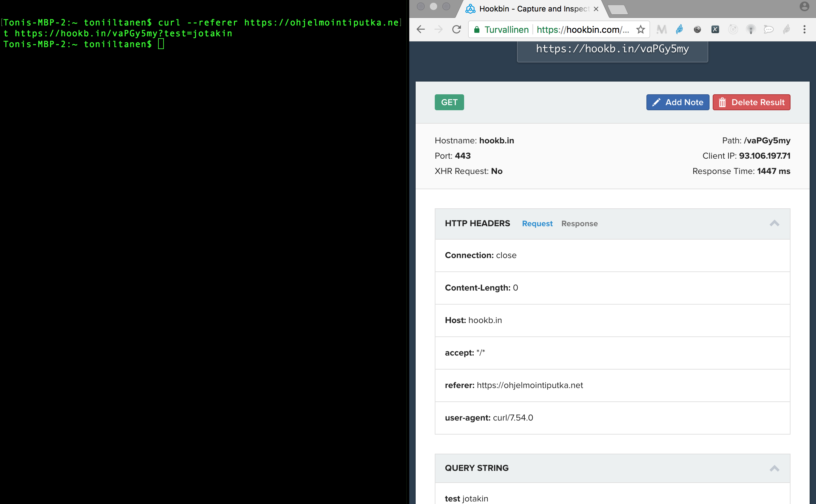Click the Delete Result button
Viewport: 816px width, 504px height.
coord(751,102)
